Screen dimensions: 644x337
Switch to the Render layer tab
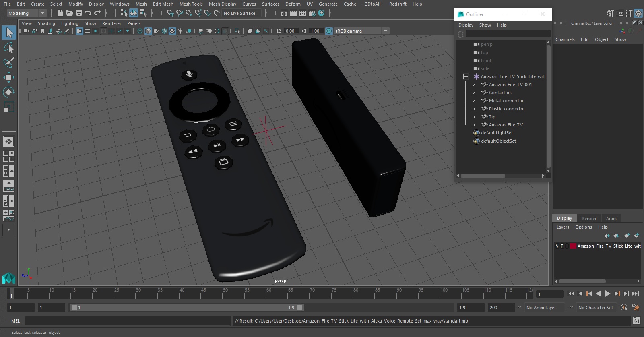(x=589, y=219)
